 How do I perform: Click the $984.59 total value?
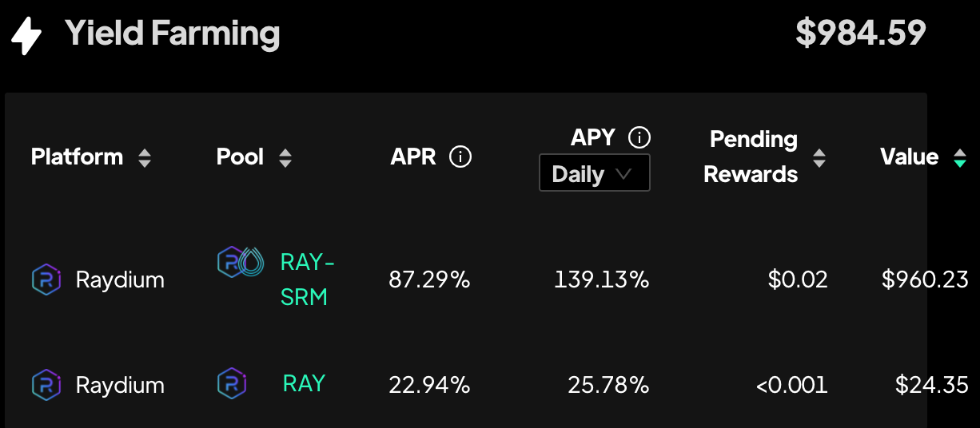pos(861,33)
